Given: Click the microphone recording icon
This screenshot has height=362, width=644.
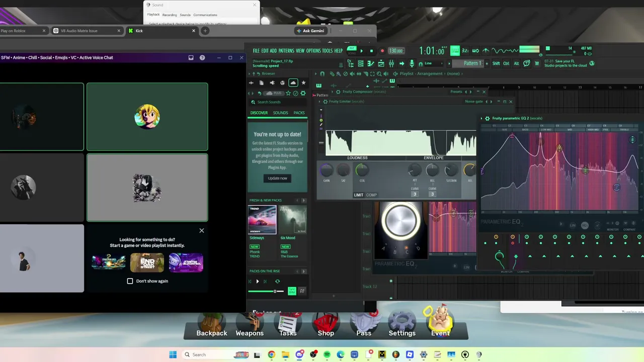Looking at the screenshot, I should point(412,63).
